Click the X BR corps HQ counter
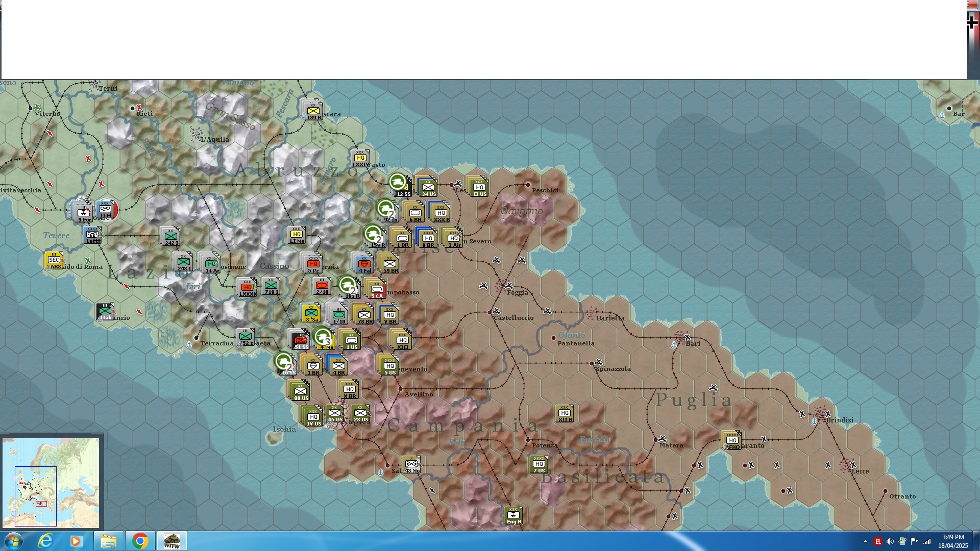 tap(350, 389)
